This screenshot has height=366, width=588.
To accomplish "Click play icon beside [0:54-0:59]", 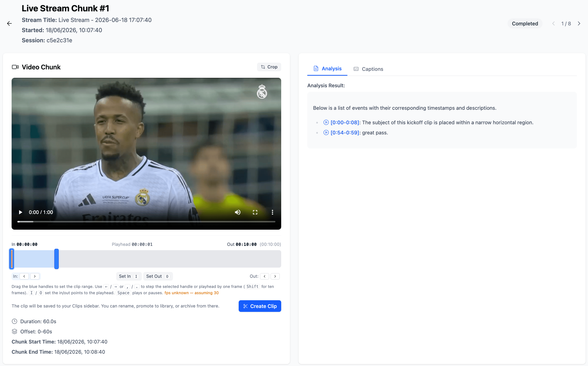I will [x=326, y=133].
